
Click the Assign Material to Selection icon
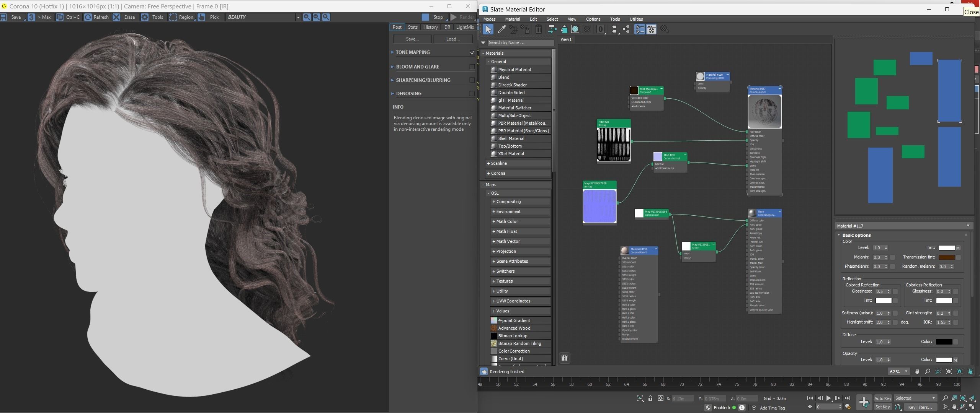coord(525,29)
